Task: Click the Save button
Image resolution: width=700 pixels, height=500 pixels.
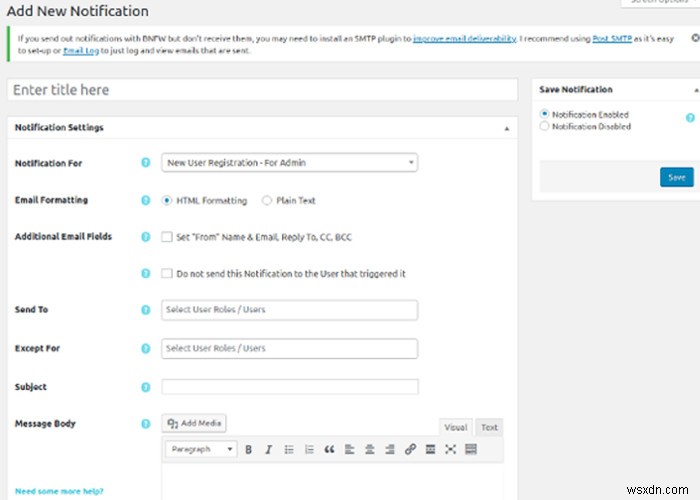Action: coord(676,177)
